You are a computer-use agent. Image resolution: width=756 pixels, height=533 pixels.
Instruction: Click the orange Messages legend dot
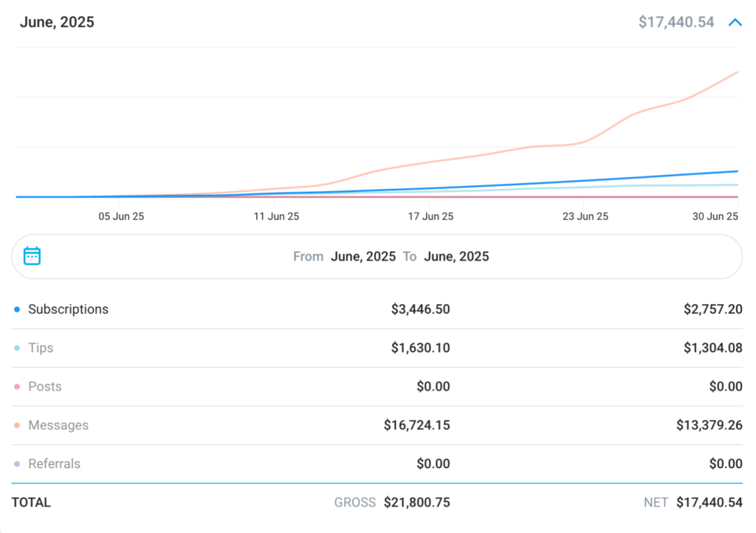click(x=17, y=426)
